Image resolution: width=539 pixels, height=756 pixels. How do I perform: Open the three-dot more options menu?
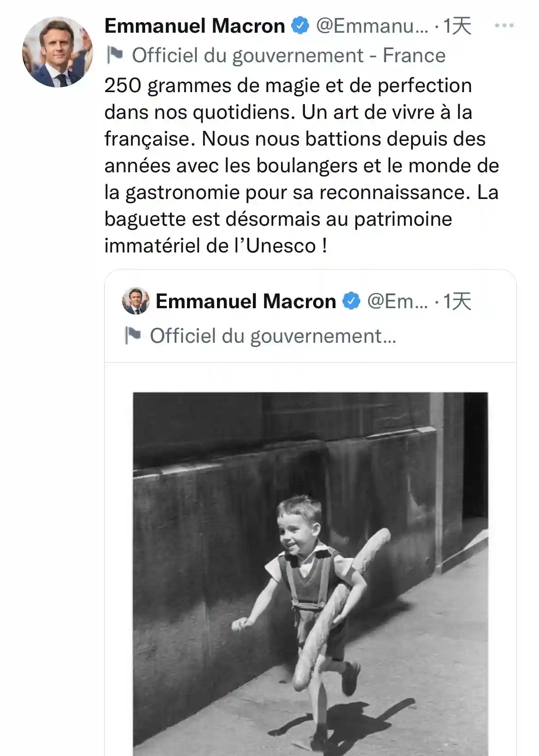(504, 26)
